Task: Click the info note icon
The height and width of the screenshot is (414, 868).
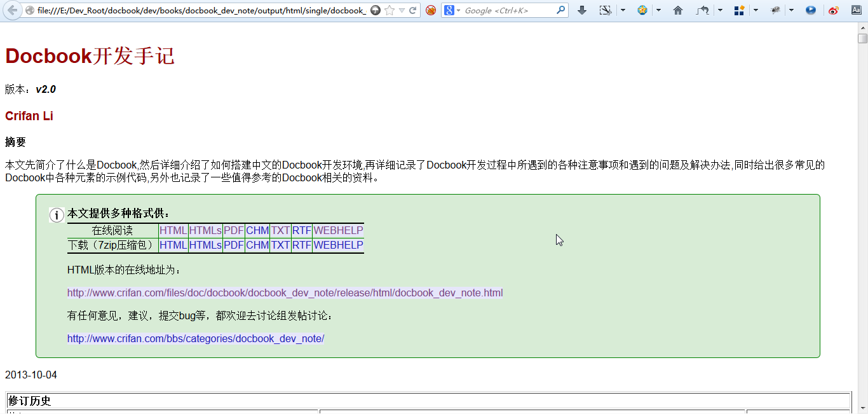Action: pos(57,216)
